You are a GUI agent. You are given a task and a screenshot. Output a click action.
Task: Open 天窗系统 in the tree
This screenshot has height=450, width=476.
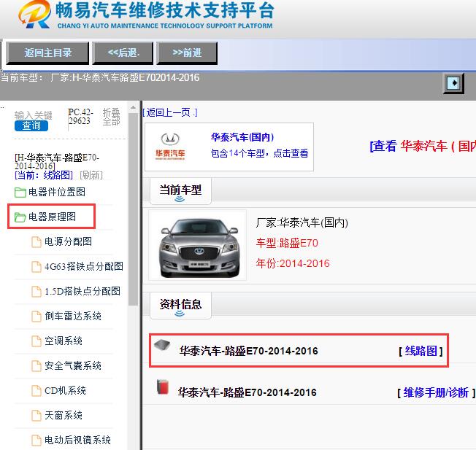coord(64,416)
